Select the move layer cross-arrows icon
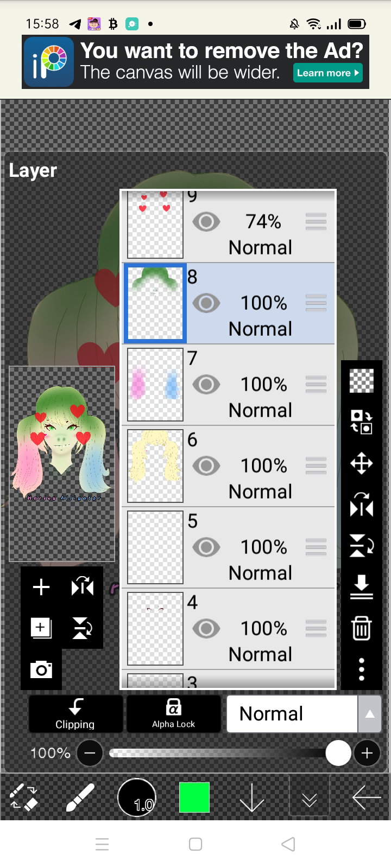 click(361, 464)
